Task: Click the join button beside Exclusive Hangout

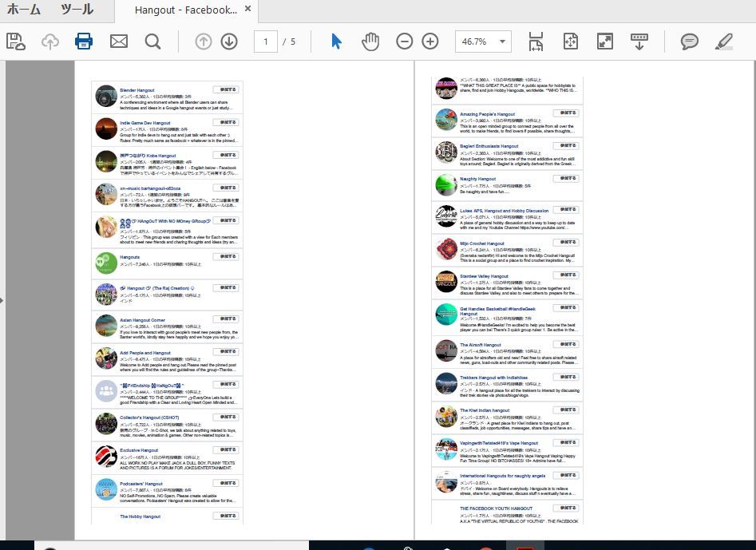Action: click(226, 449)
